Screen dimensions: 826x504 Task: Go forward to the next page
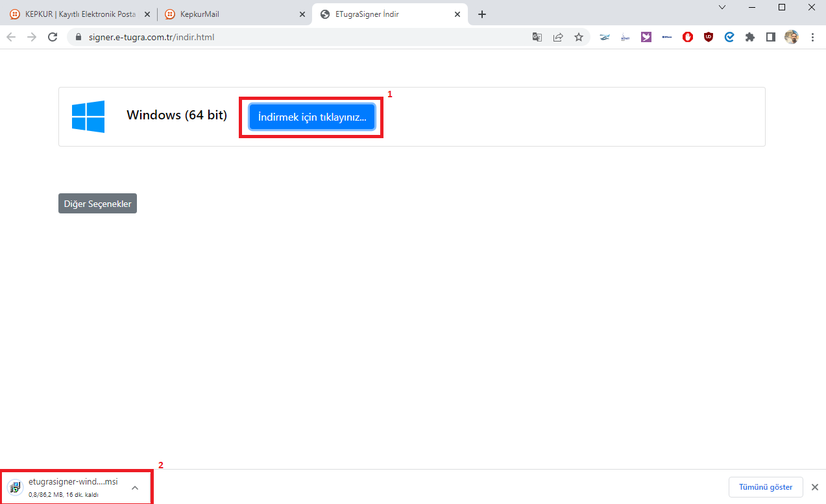pyautogui.click(x=32, y=37)
